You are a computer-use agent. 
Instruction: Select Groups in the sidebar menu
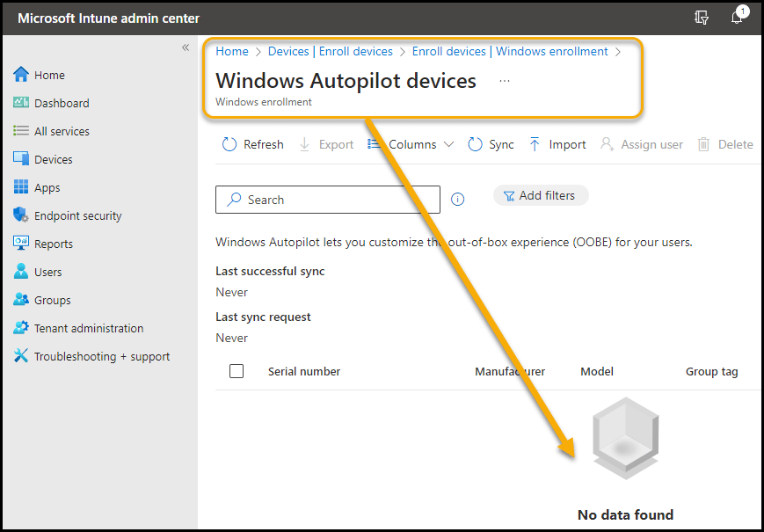(x=52, y=300)
